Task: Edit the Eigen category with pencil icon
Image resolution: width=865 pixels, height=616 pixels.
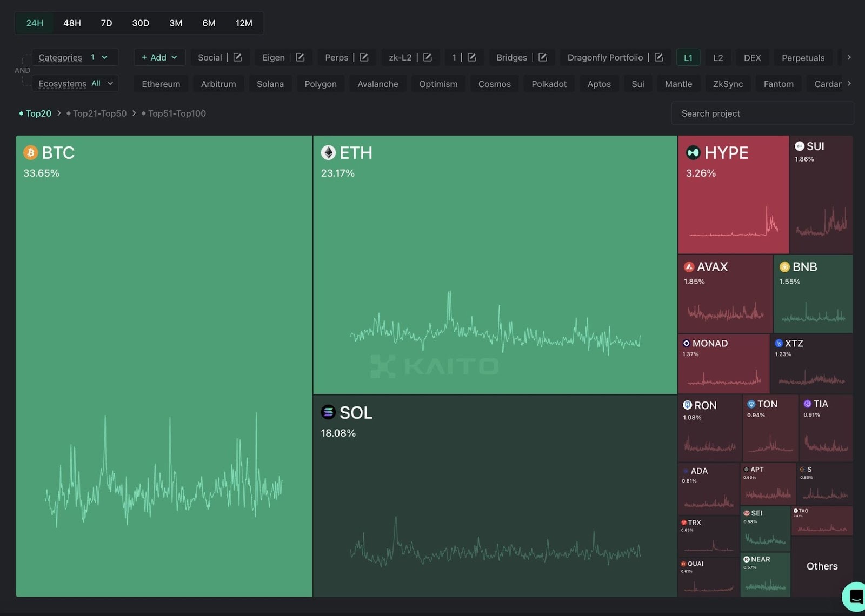Action: click(300, 57)
